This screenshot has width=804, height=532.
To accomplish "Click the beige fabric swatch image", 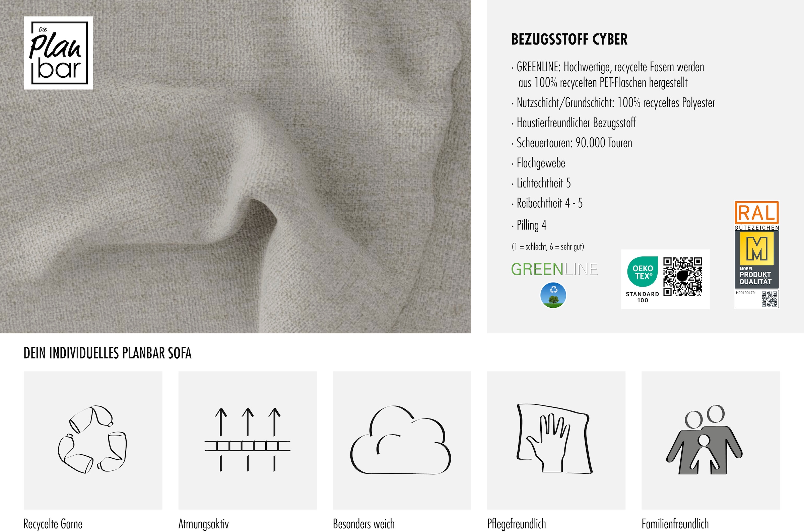I will click(x=236, y=167).
